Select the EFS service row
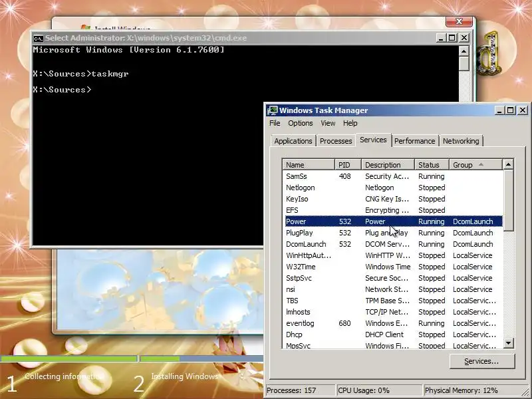This screenshot has height=399, width=532. (x=394, y=210)
